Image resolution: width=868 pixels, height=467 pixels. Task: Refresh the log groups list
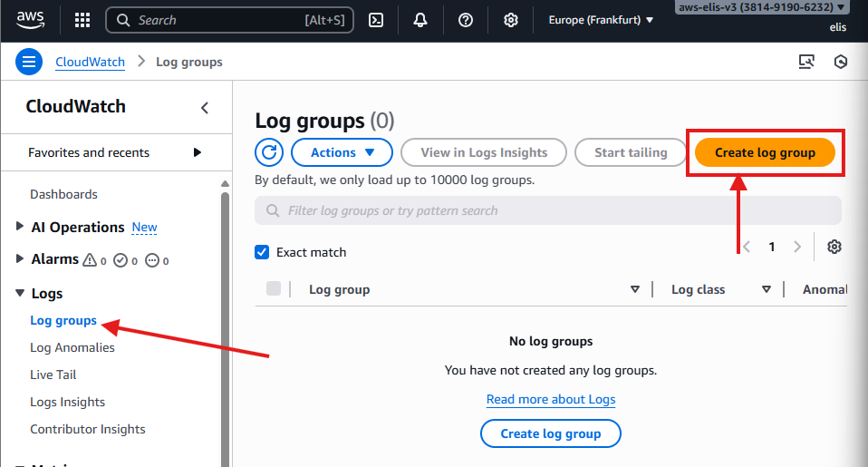pyautogui.click(x=269, y=152)
